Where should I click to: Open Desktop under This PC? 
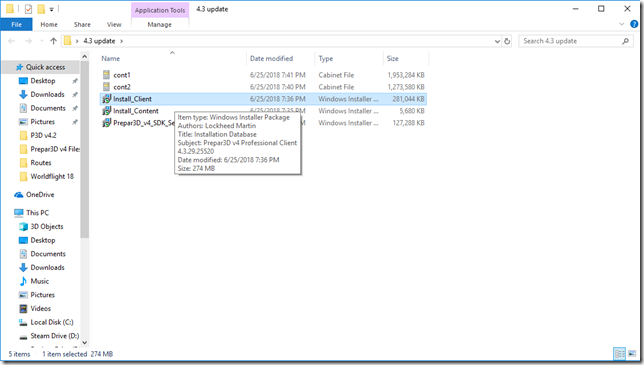(43, 240)
